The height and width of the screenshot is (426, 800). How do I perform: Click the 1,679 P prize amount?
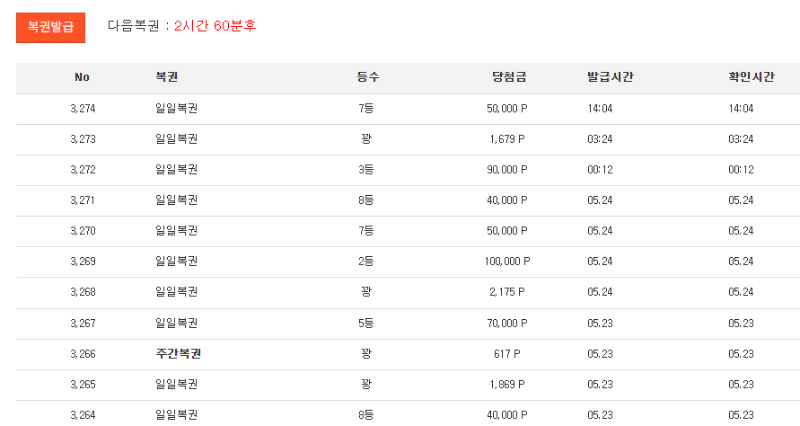coord(507,139)
